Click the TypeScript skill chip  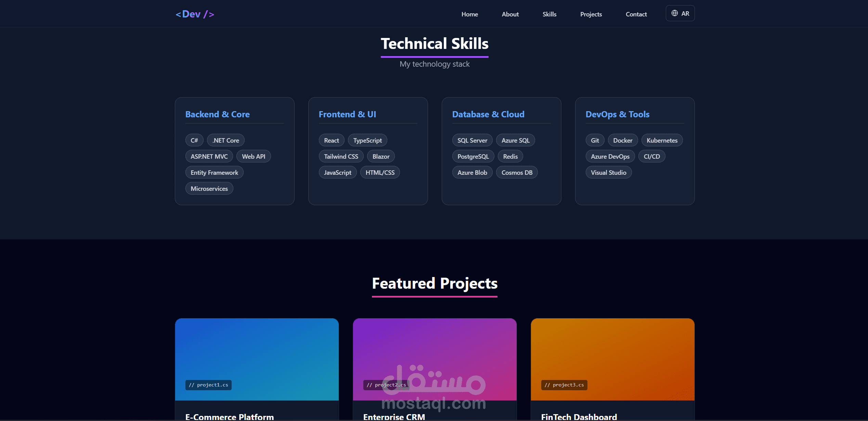click(x=367, y=140)
